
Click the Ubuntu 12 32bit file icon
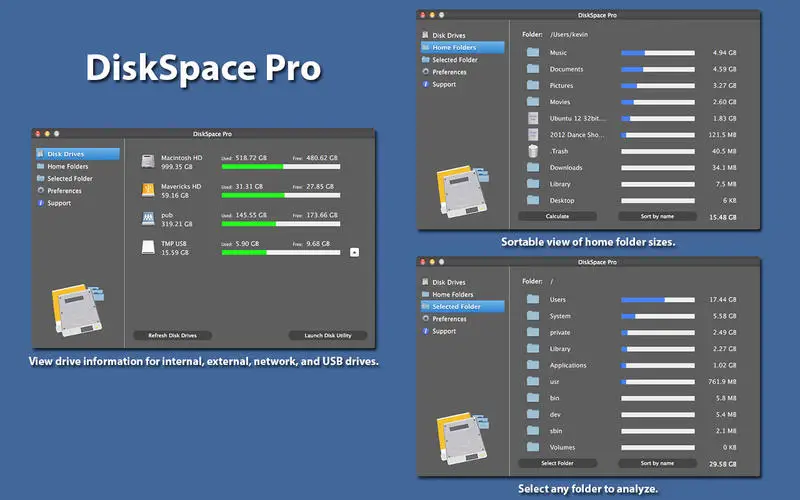(533, 118)
